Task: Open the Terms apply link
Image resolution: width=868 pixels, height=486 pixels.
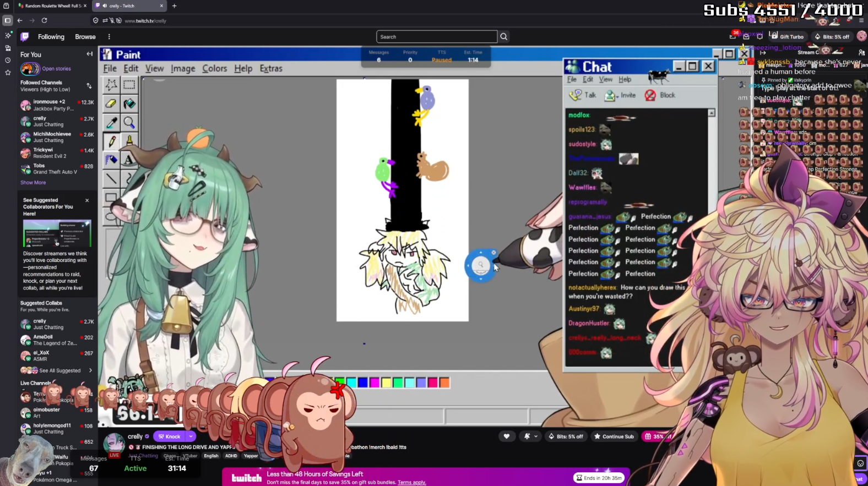Action: point(411,483)
